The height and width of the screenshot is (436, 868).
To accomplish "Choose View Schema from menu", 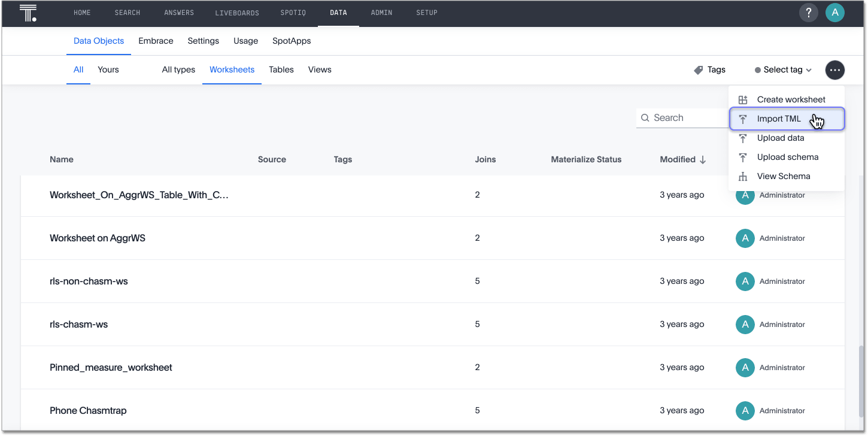I will (787, 176).
